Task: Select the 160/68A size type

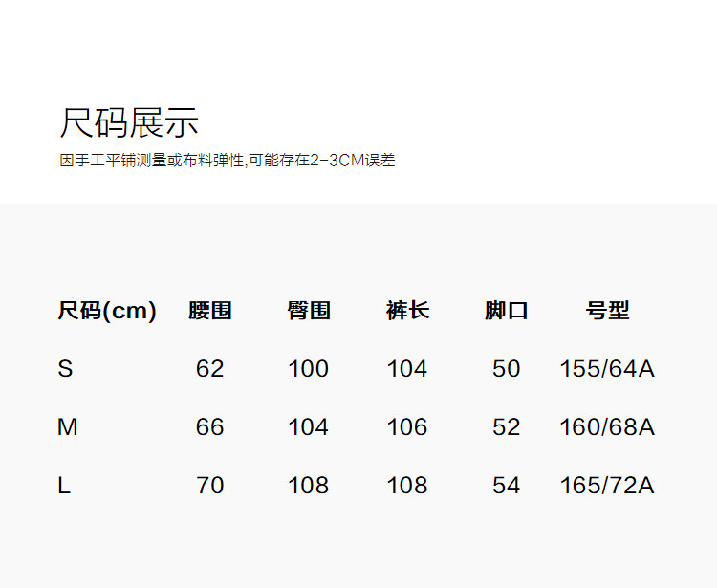Action: click(x=607, y=427)
